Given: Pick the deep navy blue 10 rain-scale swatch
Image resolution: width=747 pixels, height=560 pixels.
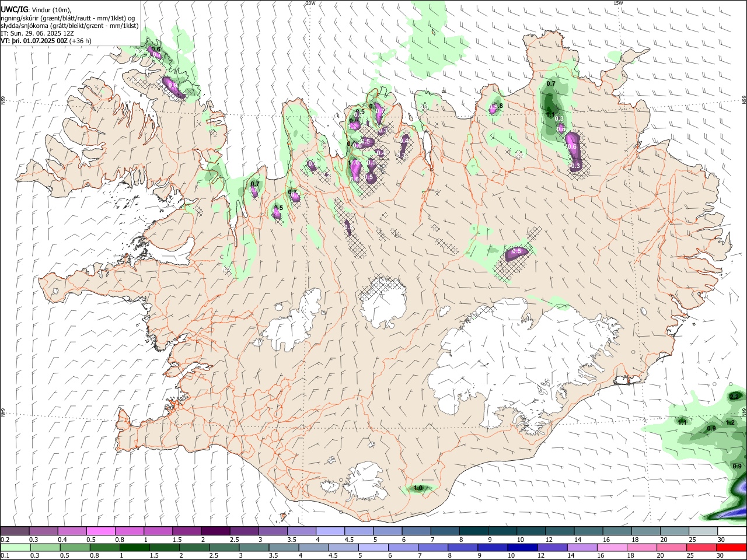Looking at the screenshot, I should [522, 547].
